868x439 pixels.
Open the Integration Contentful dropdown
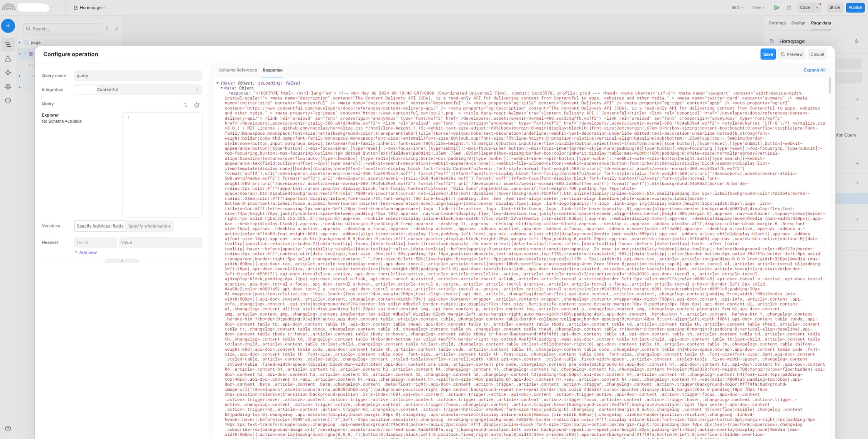point(138,90)
